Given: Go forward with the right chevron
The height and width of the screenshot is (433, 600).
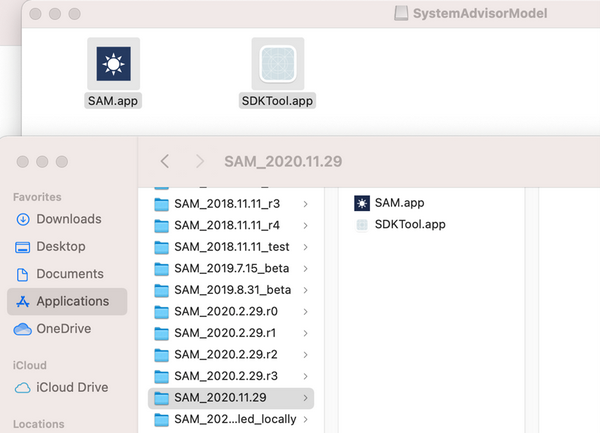Looking at the screenshot, I should pos(200,161).
